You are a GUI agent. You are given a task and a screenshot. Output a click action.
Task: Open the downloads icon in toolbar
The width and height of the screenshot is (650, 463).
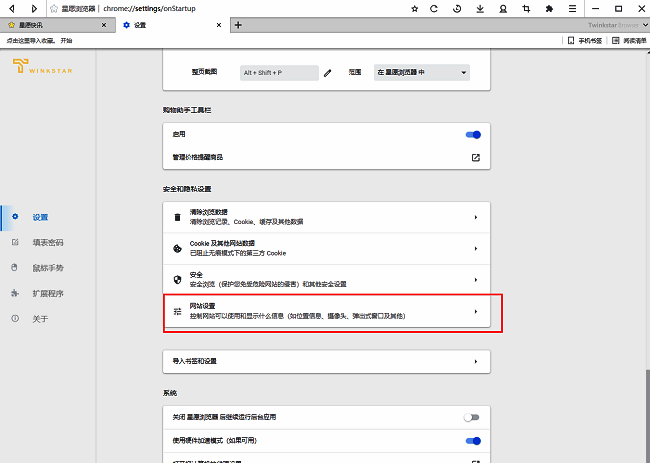480,9
